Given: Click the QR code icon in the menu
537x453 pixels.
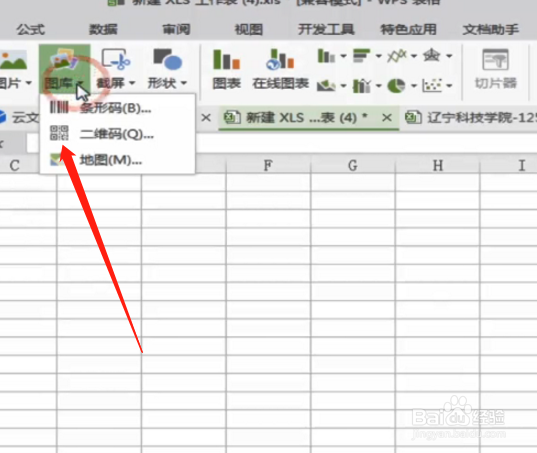Looking at the screenshot, I should [59, 133].
